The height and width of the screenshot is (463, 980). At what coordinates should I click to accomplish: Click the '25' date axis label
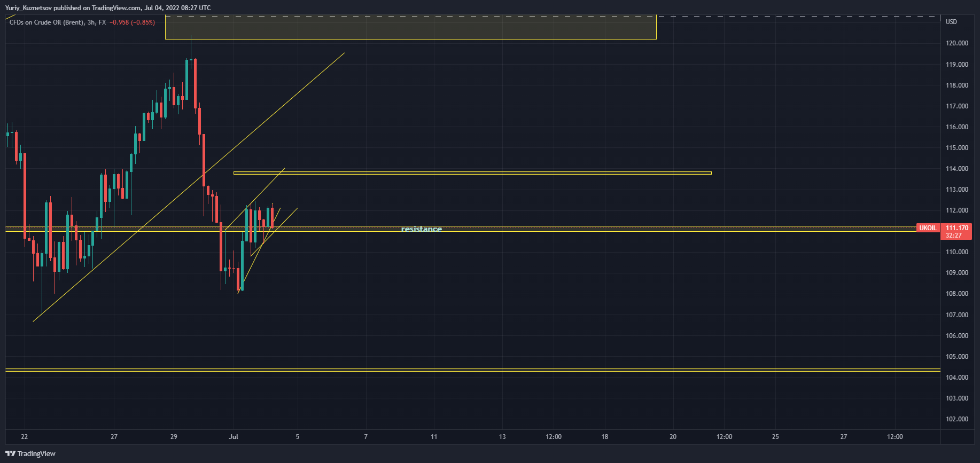775,437
